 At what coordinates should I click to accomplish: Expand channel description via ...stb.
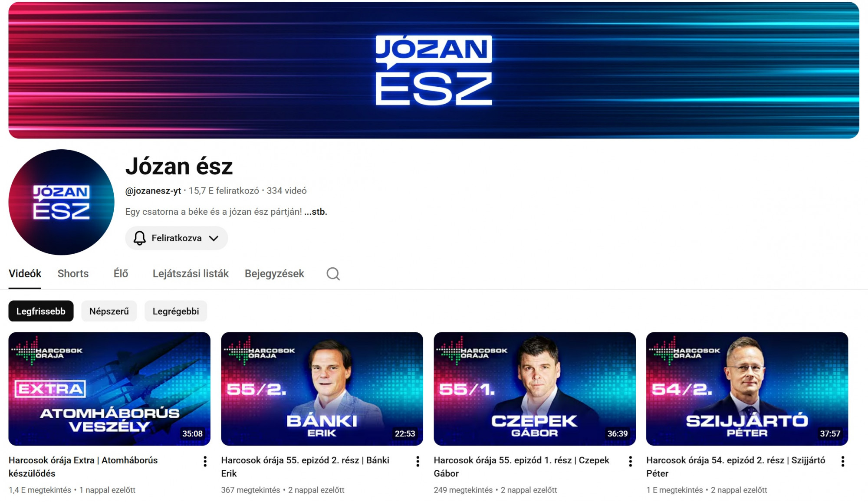tap(316, 212)
